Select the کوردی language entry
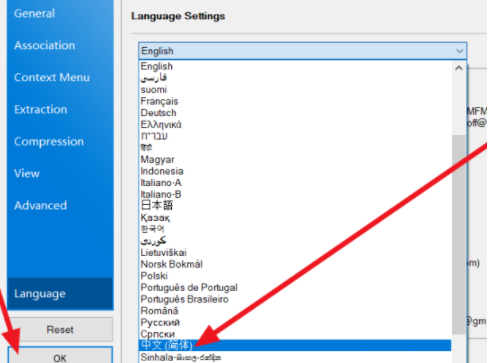 295,241
